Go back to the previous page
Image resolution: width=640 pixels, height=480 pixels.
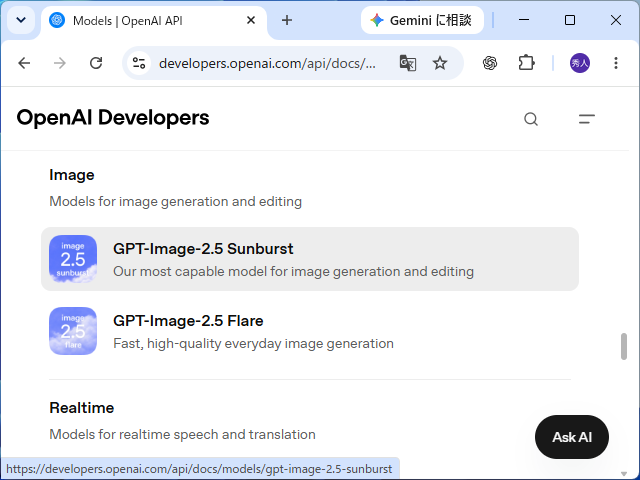coord(24,63)
